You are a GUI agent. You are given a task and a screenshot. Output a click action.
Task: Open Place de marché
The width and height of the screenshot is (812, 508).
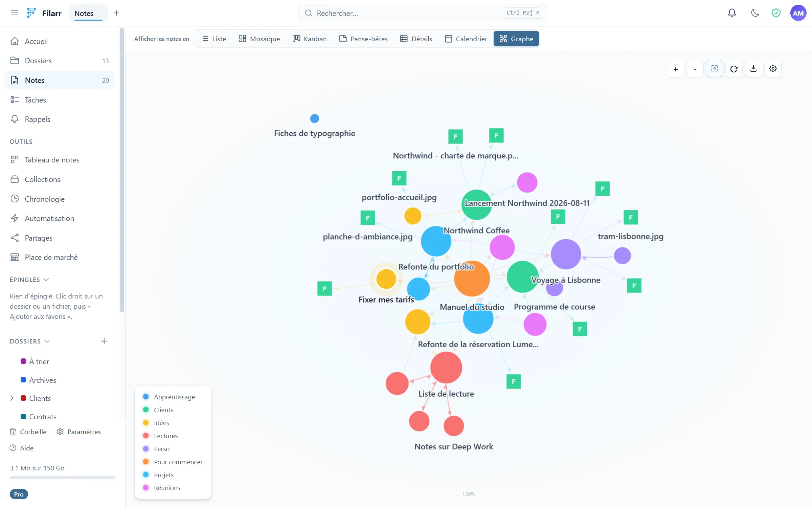[60, 257]
